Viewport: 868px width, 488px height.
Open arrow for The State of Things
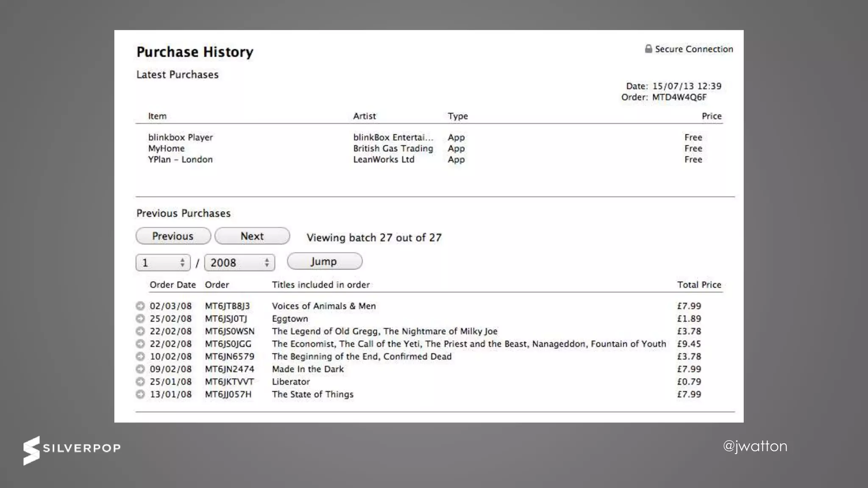click(140, 394)
